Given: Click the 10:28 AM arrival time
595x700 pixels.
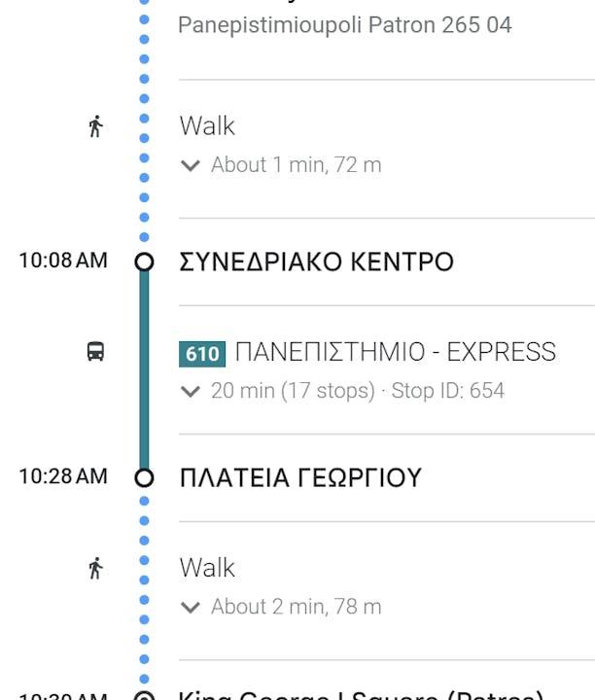Looking at the screenshot, I should (63, 476).
